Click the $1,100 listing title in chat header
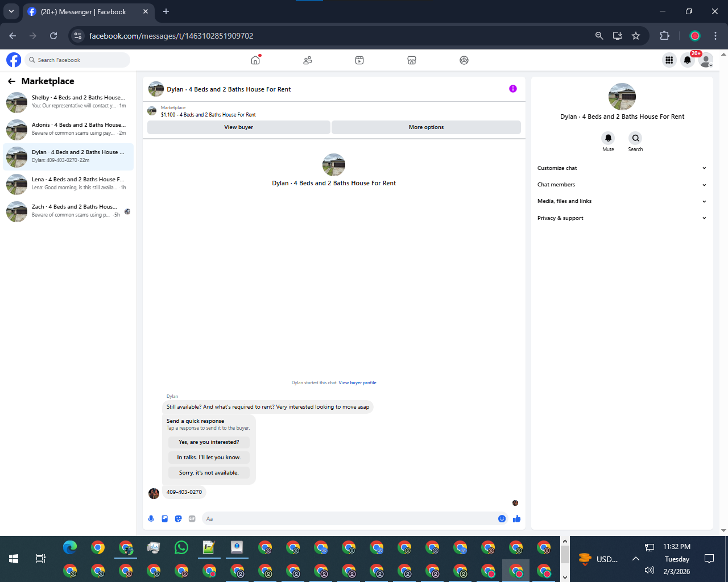This screenshot has height=582, width=728. (x=208, y=115)
